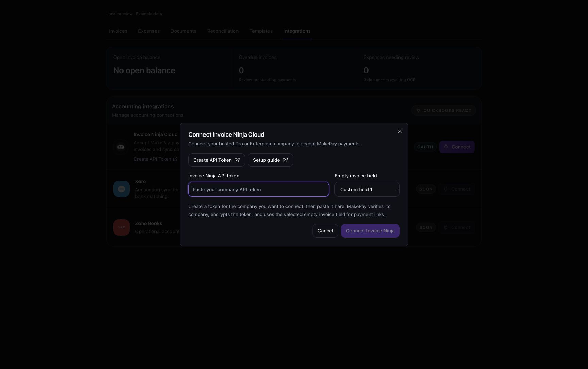
Task: Open the background Create API Token link
Action: (155, 159)
